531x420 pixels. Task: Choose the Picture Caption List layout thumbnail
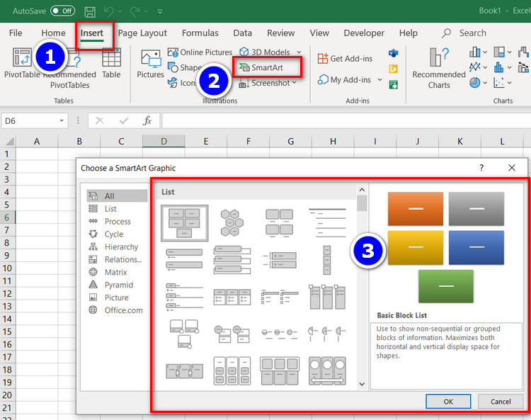click(x=280, y=223)
